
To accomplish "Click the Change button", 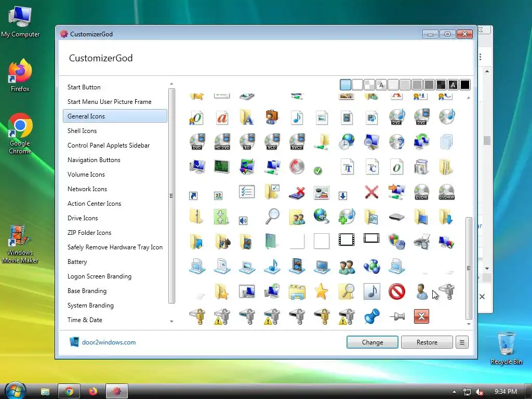I will click(x=372, y=342).
